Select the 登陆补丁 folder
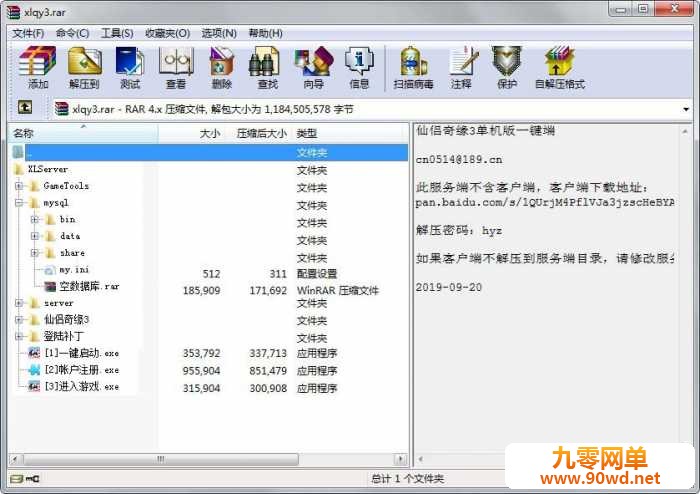700x494 pixels. (63, 336)
